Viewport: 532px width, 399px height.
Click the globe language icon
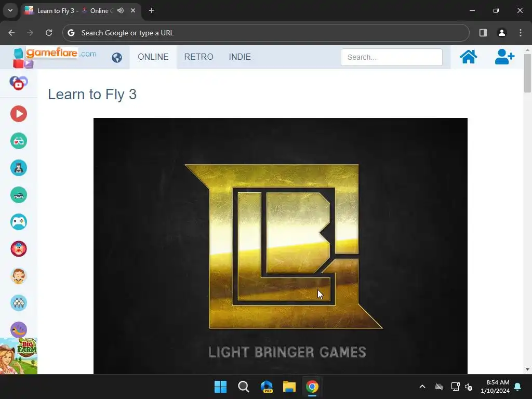117,57
